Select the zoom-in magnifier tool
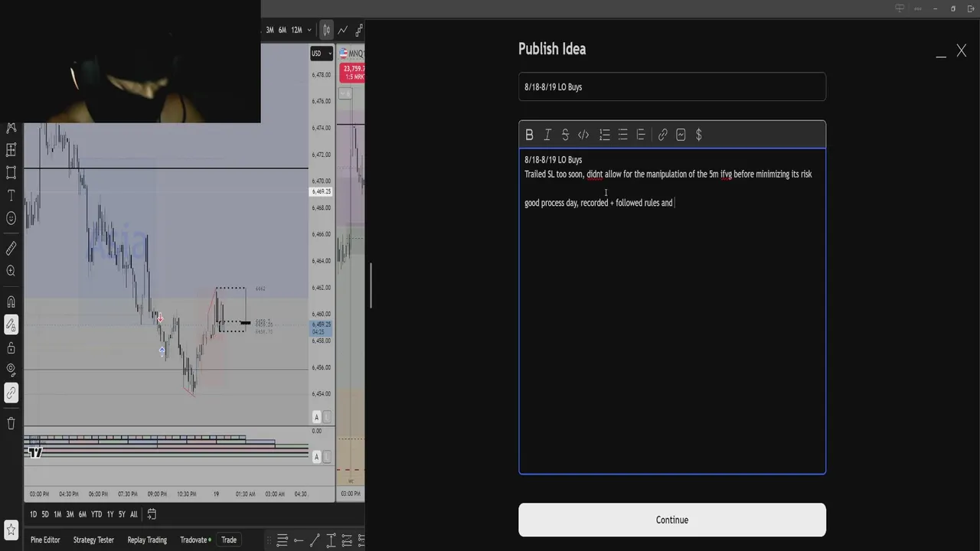The width and height of the screenshot is (980, 551). 11,271
